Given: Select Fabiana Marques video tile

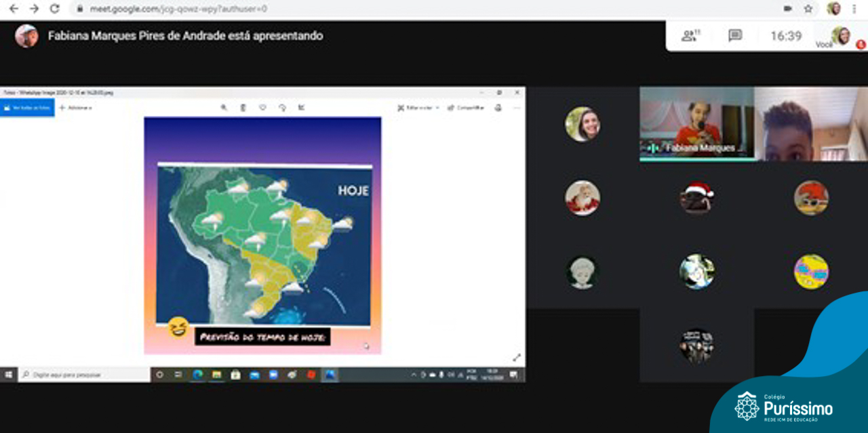Looking at the screenshot, I should pos(696,123).
